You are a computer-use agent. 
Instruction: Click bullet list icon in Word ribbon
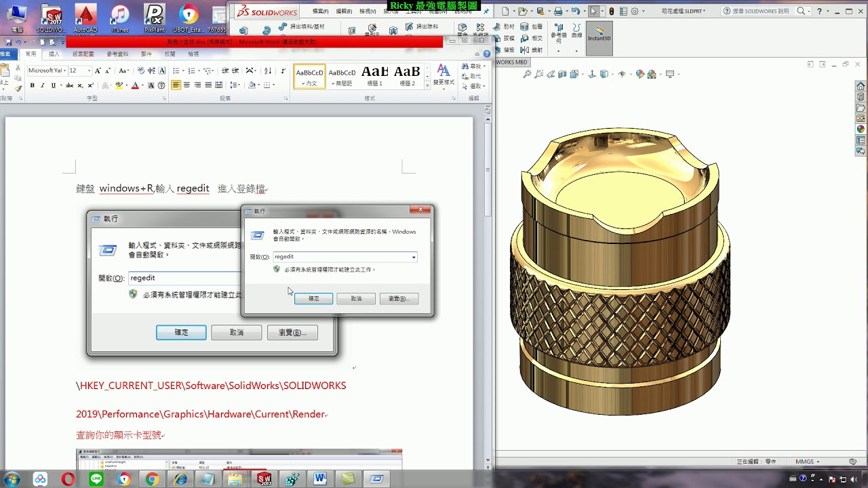click(x=176, y=70)
